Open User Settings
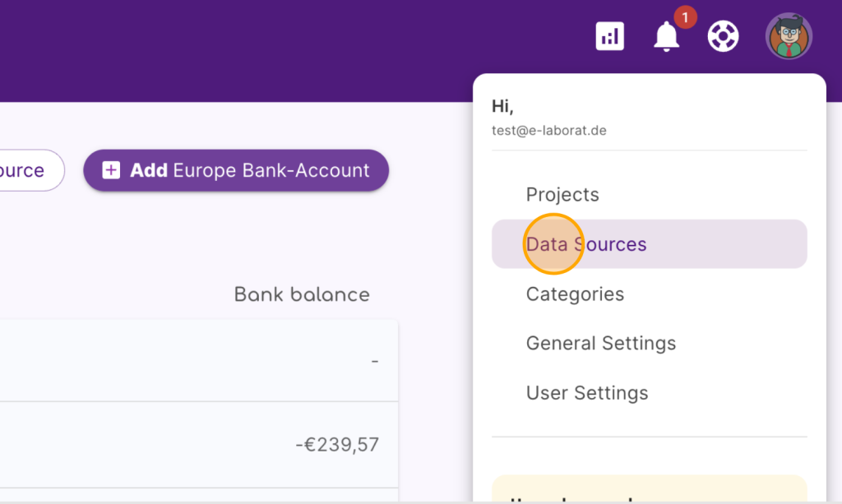The width and height of the screenshot is (842, 504). coord(587,393)
